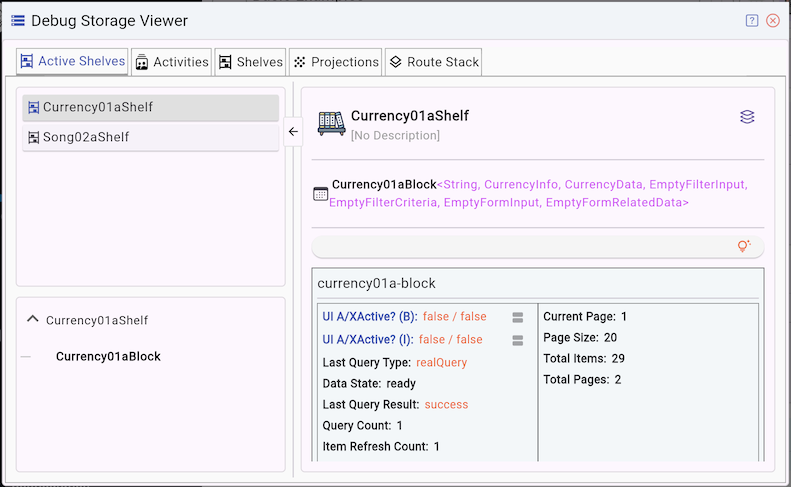791x487 pixels.
Task: Click the hamburger menu icon beside Debug Storage Viewer
Action: 17,20
